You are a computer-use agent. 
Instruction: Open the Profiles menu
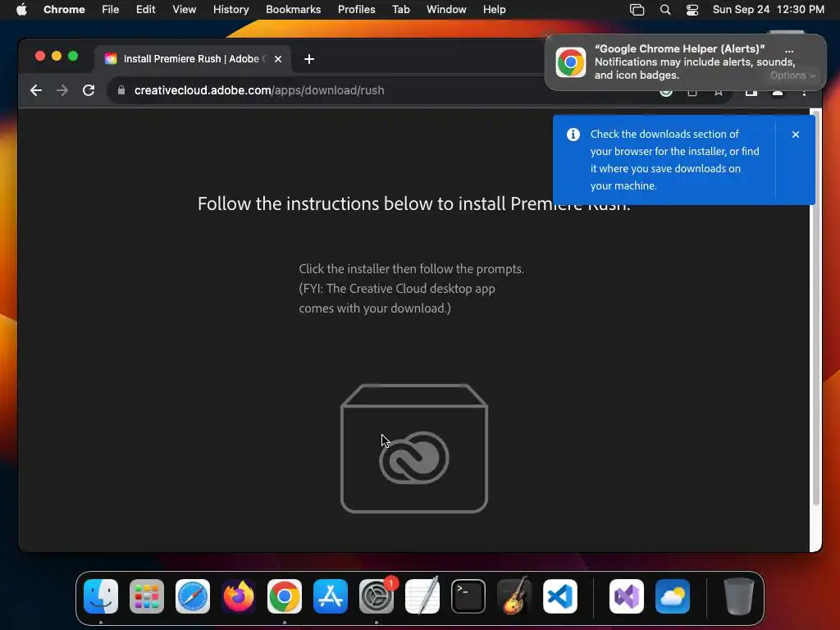point(356,10)
